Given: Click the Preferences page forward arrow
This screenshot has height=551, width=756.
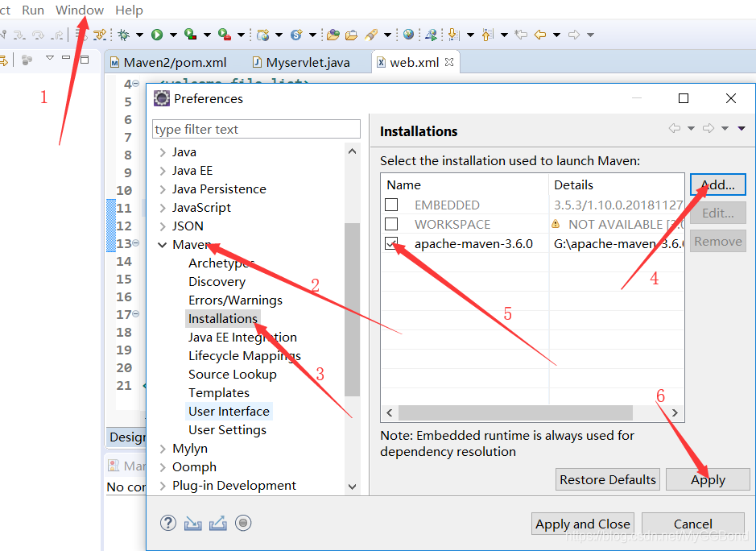Looking at the screenshot, I should [x=708, y=128].
